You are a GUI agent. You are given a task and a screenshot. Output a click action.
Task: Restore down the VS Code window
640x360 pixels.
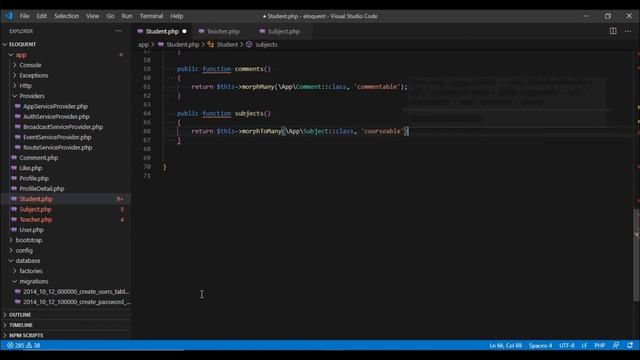[608, 16]
